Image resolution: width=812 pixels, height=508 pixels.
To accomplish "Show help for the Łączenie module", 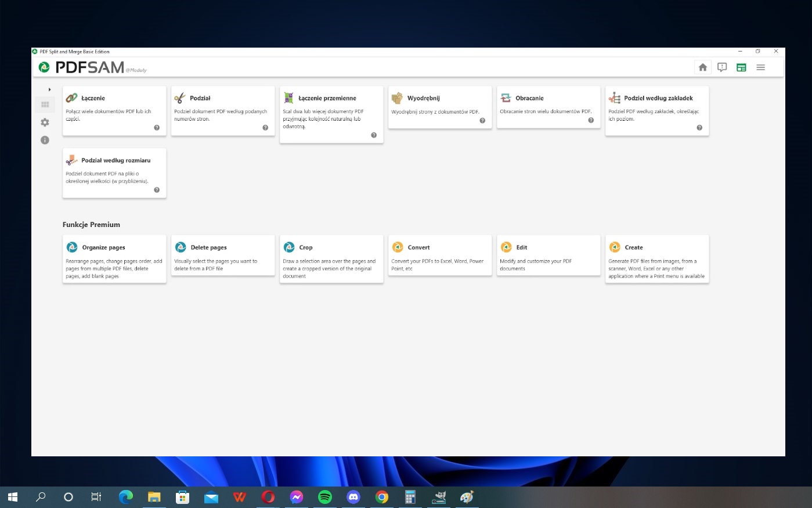I will [157, 128].
